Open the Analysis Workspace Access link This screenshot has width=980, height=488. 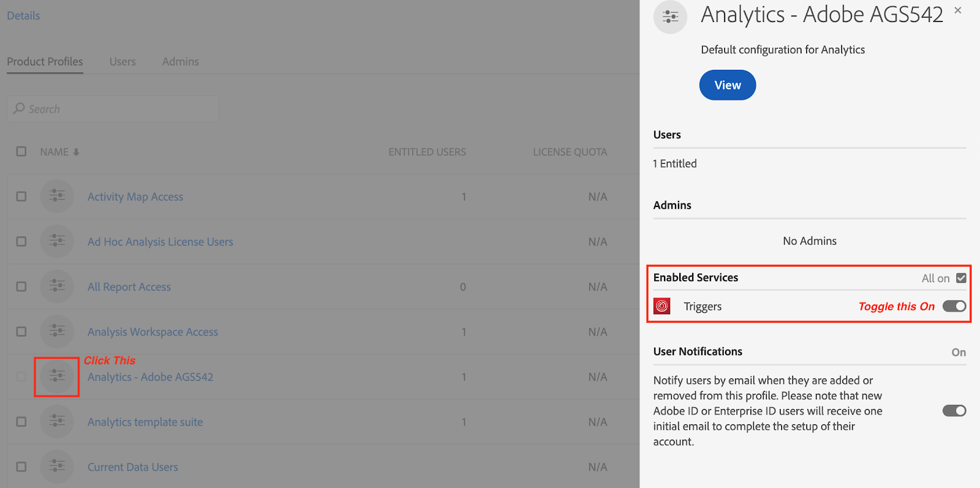[153, 332]
